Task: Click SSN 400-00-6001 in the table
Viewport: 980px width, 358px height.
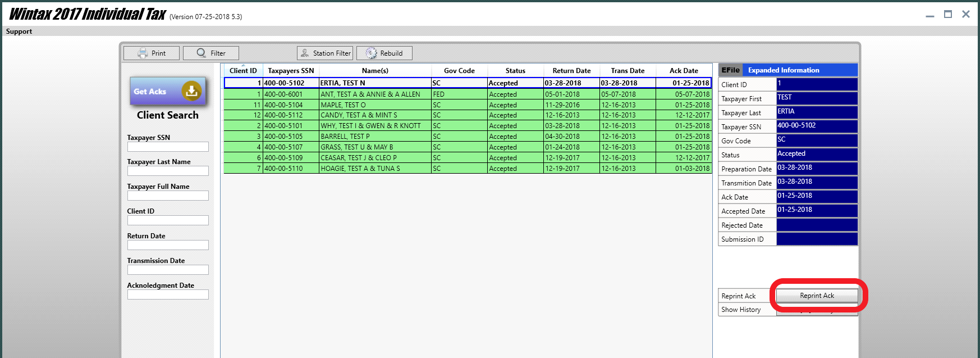Action: (x=291, y=94)
